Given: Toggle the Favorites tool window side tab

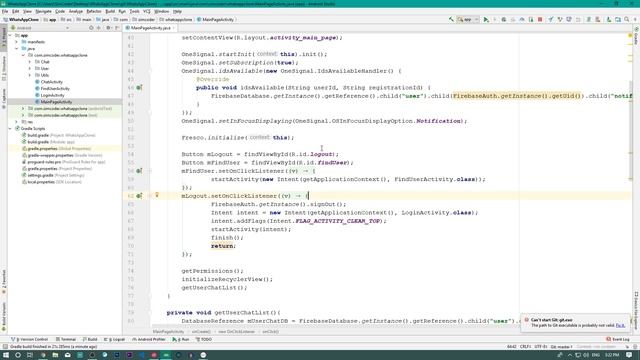Looking at the screenshot, I should point(4,282).
